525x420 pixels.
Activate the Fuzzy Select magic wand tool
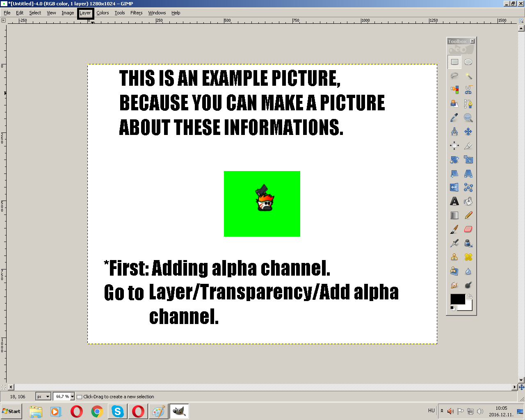(x=468, y=75)
